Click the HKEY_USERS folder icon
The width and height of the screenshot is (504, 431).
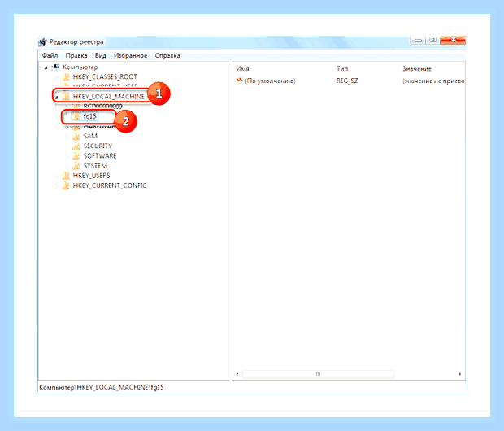66,176
